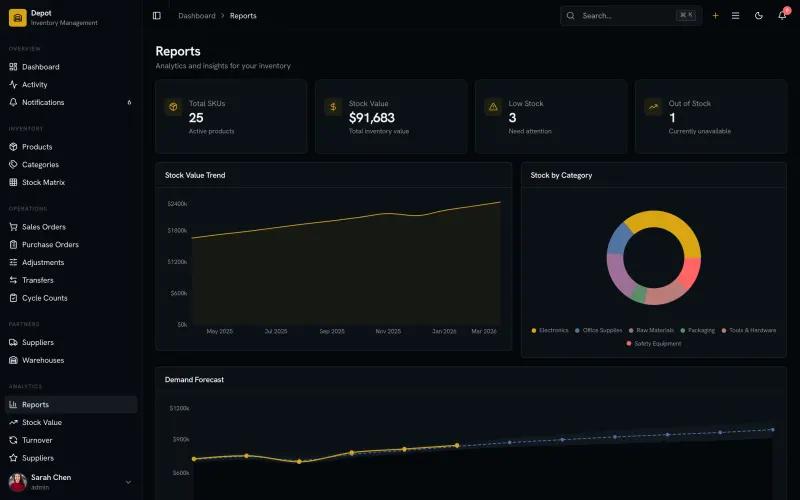Expand the Sarah Chen user menu chevron

(x=129, y=482)
